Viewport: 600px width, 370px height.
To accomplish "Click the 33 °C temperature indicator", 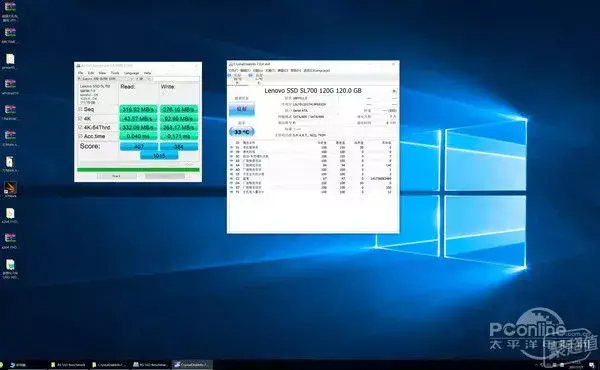I will [x=241, y=132].
